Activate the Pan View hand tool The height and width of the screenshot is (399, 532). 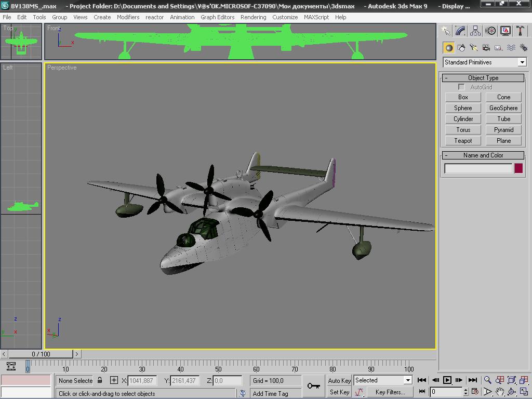coord(500,392)
